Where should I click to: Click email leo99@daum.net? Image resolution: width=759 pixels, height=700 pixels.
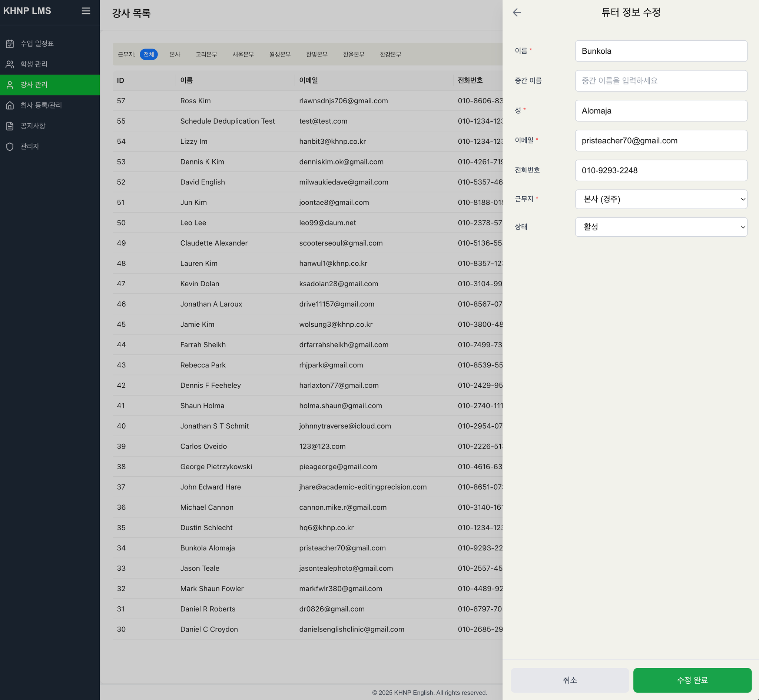click(327, 223)
